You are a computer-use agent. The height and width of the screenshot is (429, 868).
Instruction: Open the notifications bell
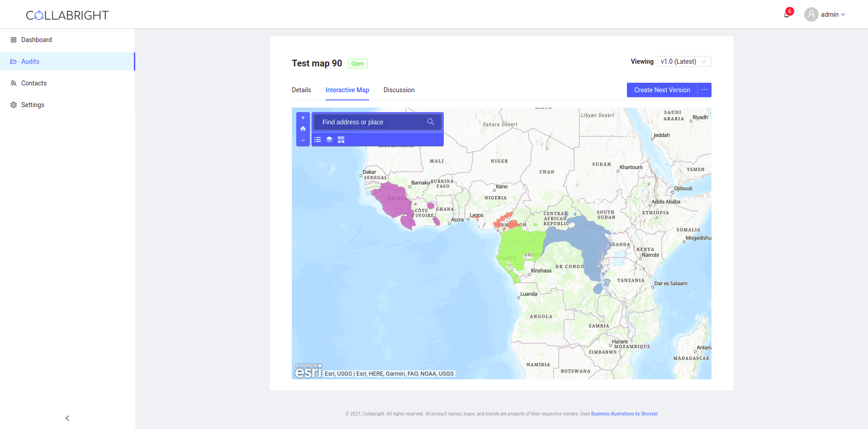pos(787,14)
